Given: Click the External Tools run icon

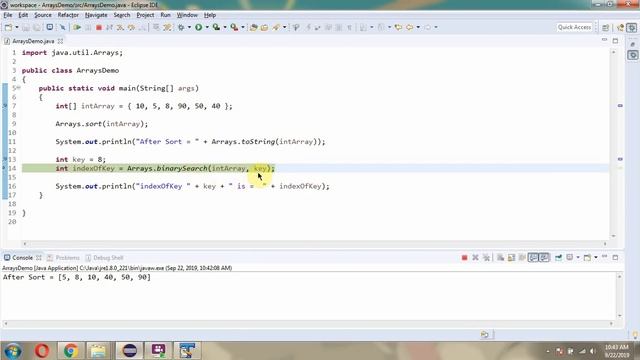Looking at the screenshot, I should pos(234,27).
